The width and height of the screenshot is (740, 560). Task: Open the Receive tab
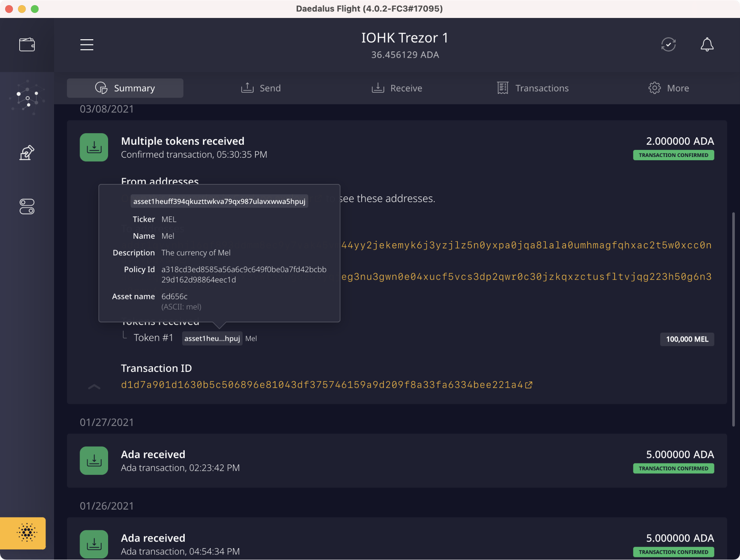pos(397,88)
